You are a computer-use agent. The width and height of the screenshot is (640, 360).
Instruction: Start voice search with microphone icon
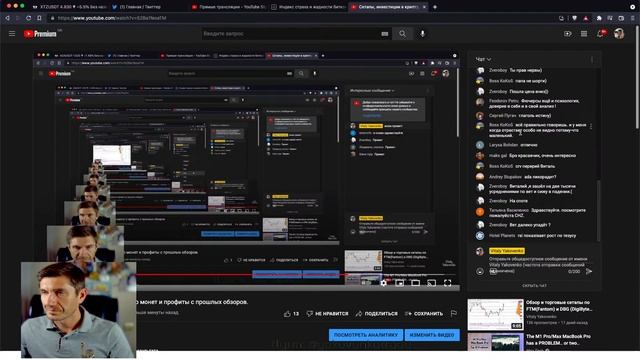click(422, 34)
